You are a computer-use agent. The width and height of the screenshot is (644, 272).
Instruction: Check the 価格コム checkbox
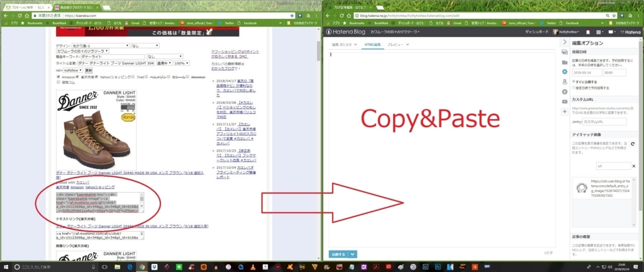[58, 82]
